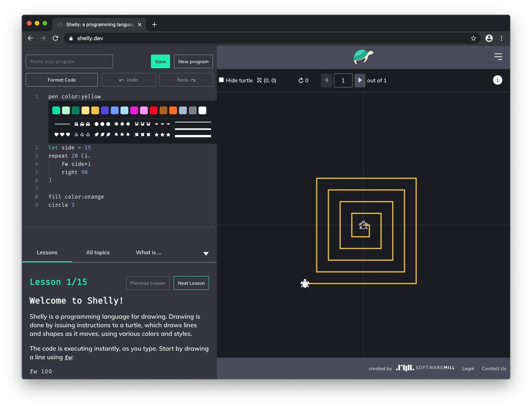Viewport: 532px width, 408px height.
Task: Switch to the All topics tab
Action: 98,252
